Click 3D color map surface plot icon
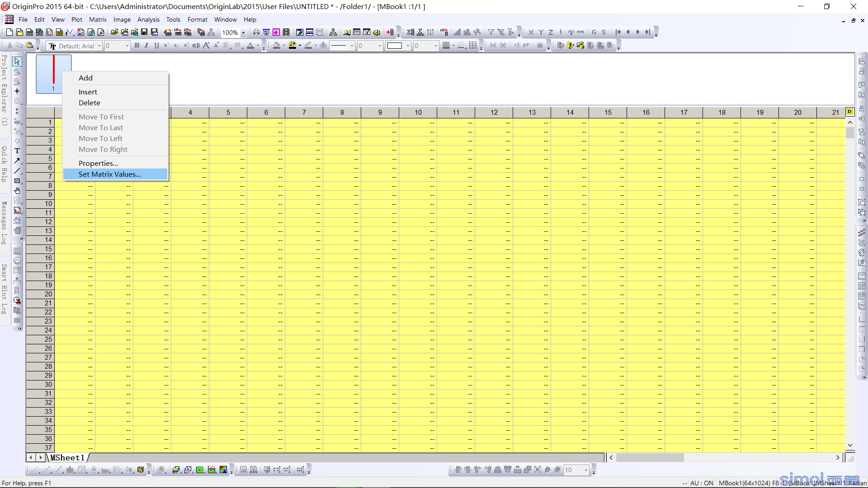The height and width of the screenshot is (488, 868). 176,470
